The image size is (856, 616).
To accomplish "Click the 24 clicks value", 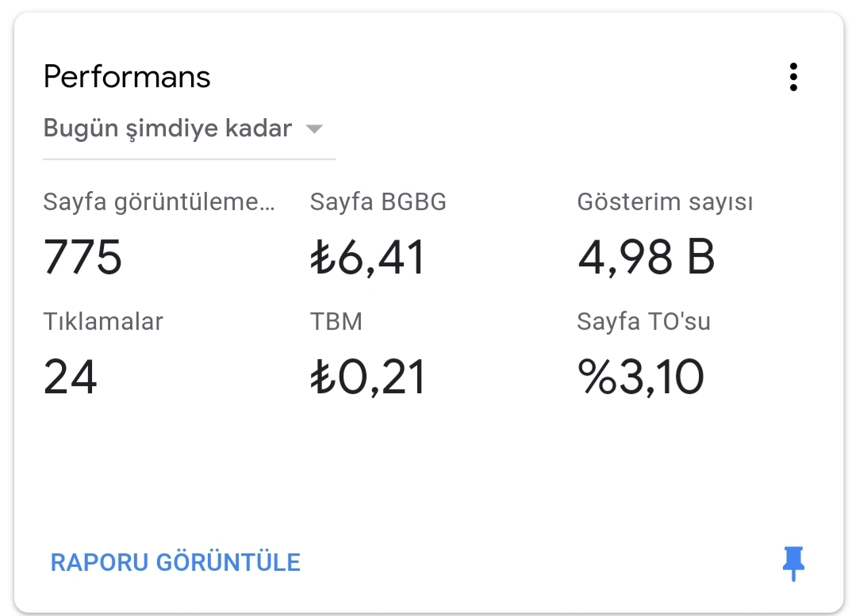I will [x=71, y=377].
